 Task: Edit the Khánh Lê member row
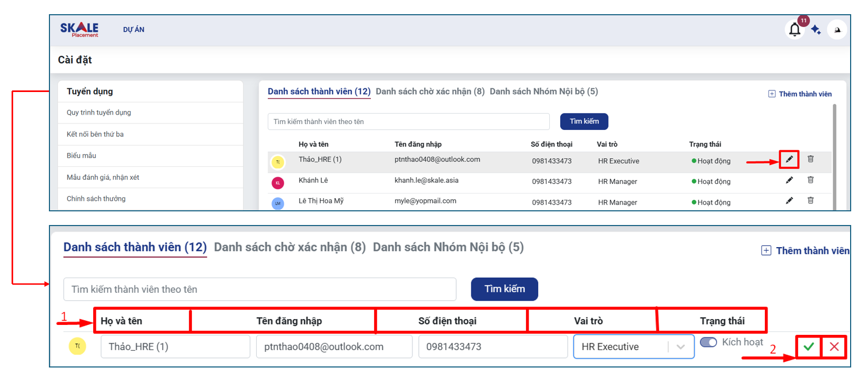(x=789, y=180)
